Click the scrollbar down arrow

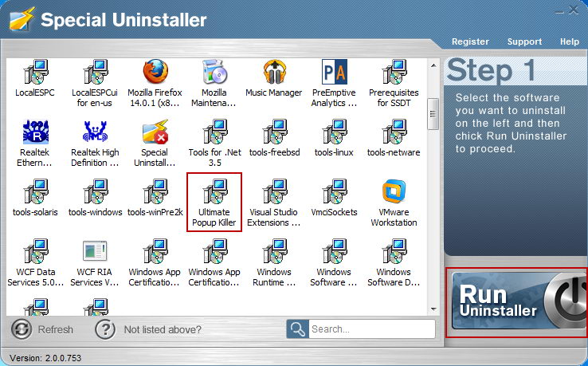[x=433, y=309]
